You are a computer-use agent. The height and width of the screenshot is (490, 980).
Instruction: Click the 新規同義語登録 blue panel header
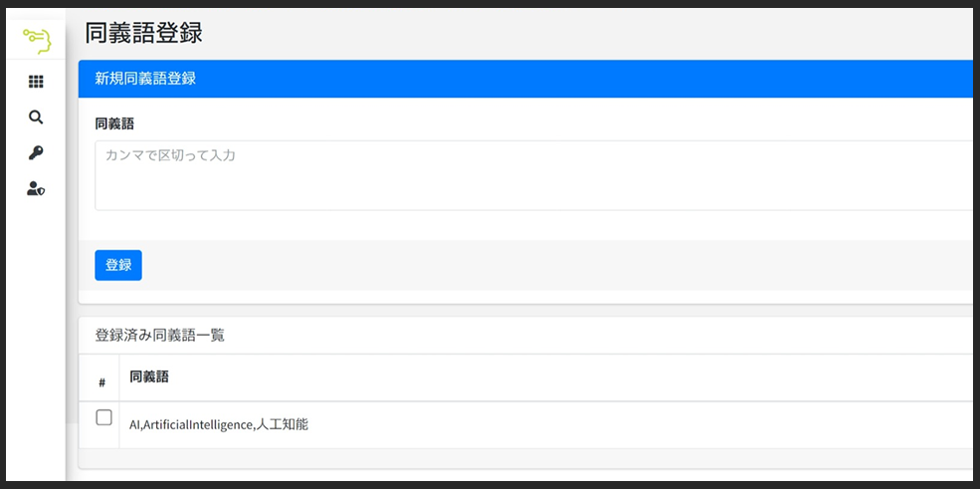click(x=145, y=79)
